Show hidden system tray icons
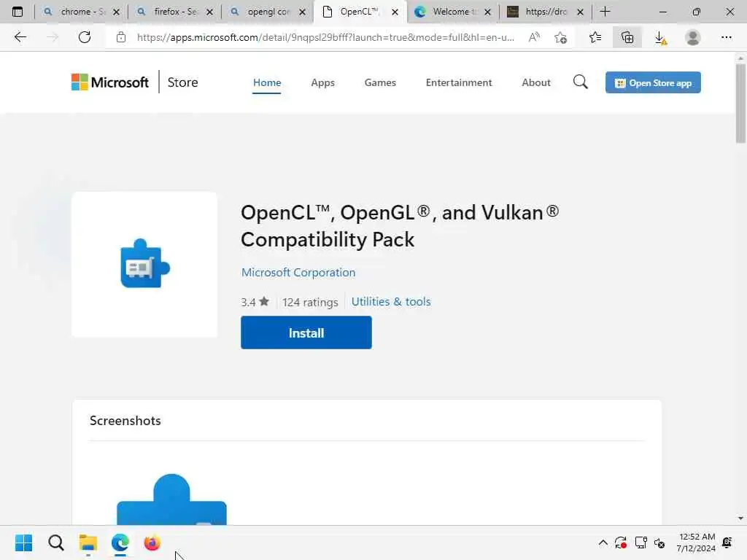 pos(603,542)
